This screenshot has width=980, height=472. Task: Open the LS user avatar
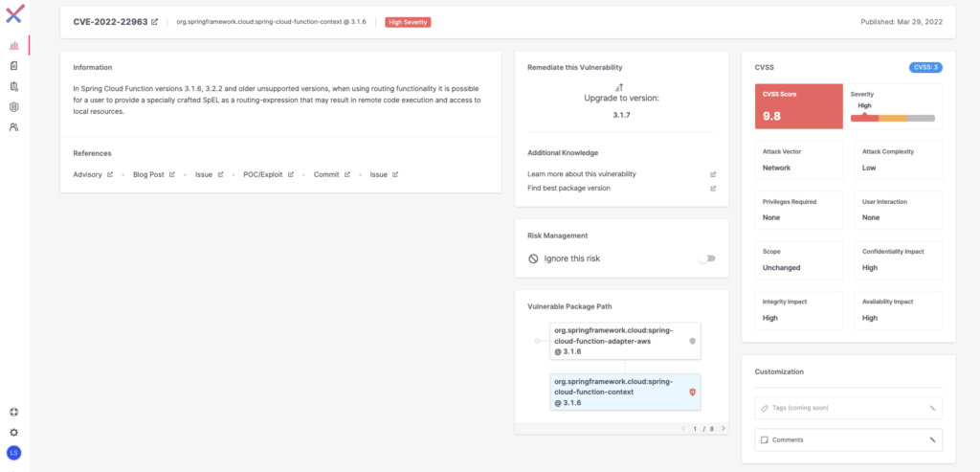pos(13,452)
